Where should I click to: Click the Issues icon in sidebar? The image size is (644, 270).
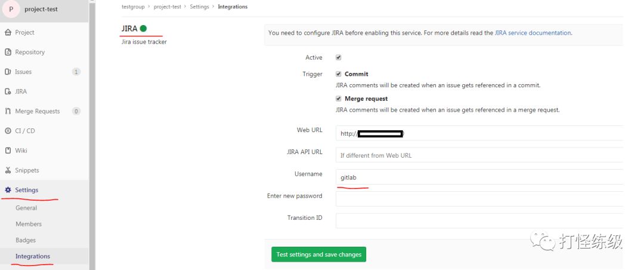pyautogui.click(x=7, y=72)
